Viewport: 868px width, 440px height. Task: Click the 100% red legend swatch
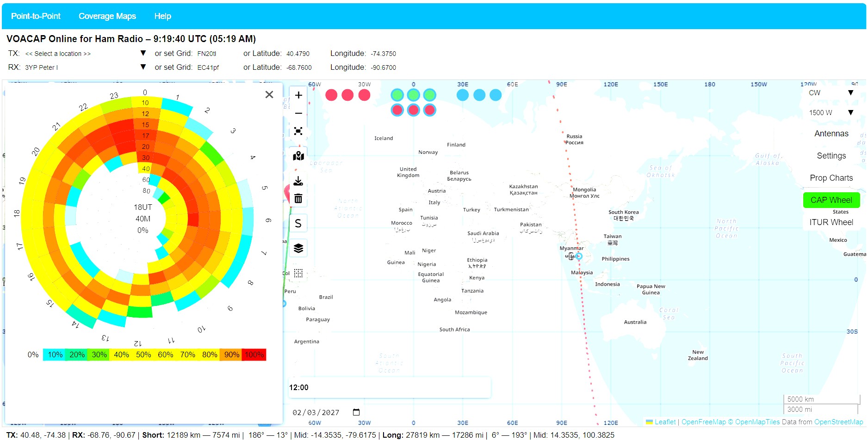tap(254, 355)
